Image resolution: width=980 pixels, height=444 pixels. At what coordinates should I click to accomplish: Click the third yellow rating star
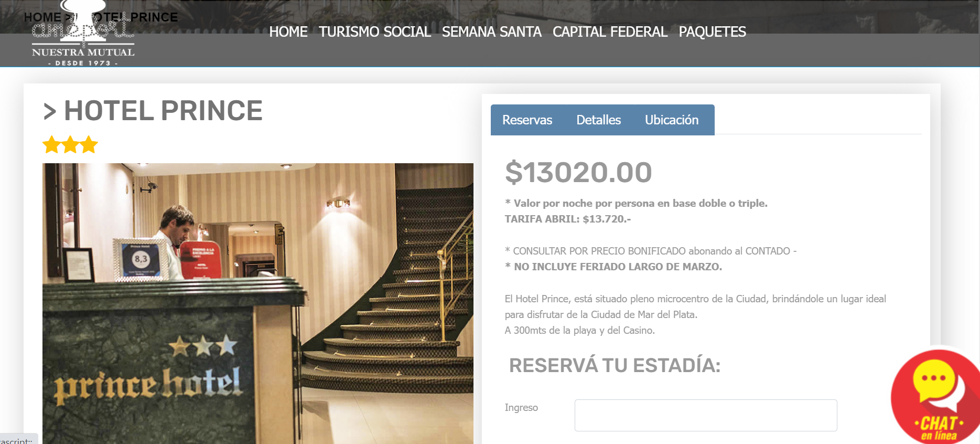(x=89, y=144)
